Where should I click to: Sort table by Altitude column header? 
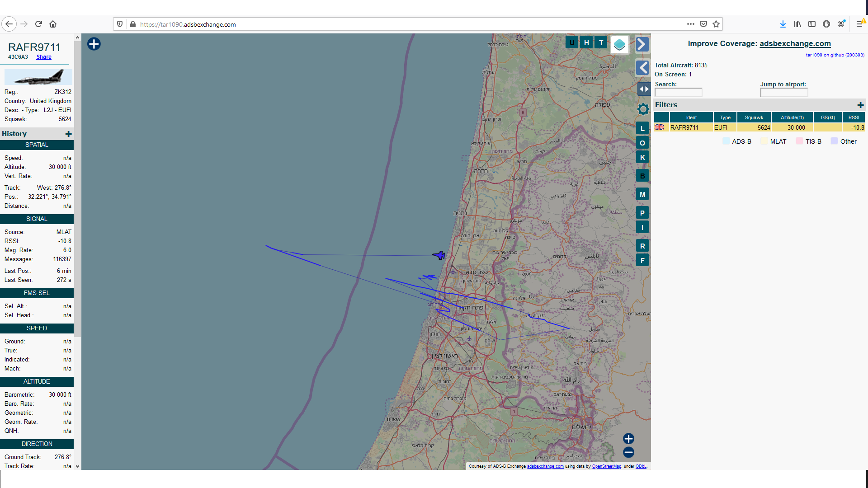[792, 117]
